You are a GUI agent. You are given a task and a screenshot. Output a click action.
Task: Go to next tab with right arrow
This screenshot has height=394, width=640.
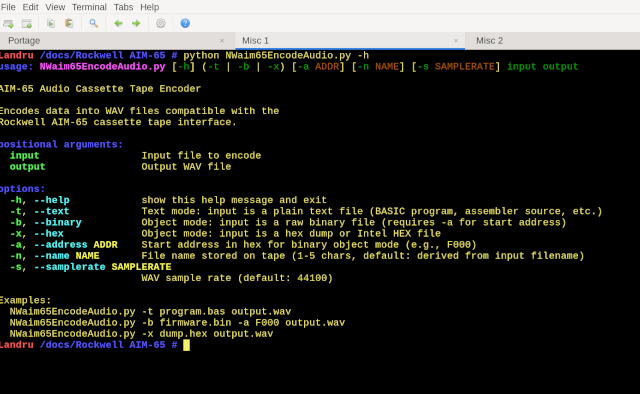coord(136,24)
